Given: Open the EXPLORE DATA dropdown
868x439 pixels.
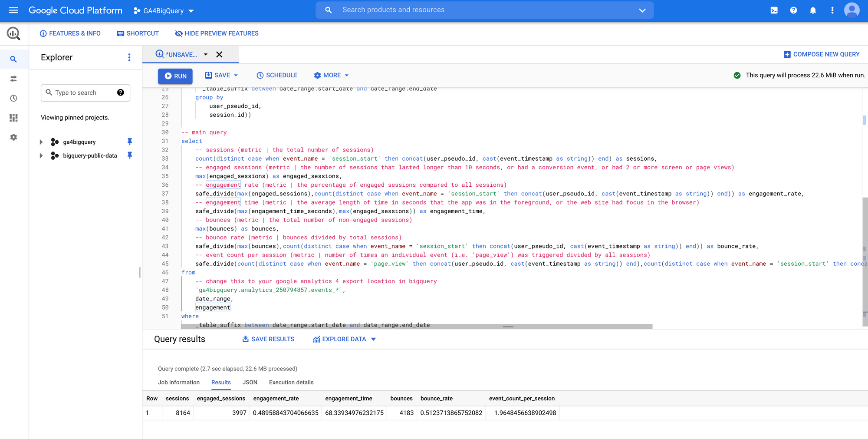Looking at the screenshot, I should pyautogui.click(x=344, y=339).
